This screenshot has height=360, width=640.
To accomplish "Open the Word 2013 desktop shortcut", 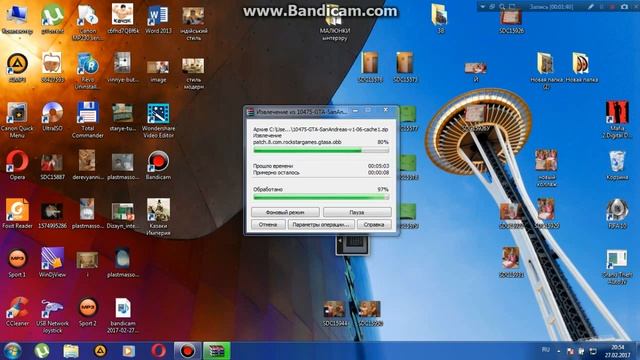I will (x=158, y=20).
